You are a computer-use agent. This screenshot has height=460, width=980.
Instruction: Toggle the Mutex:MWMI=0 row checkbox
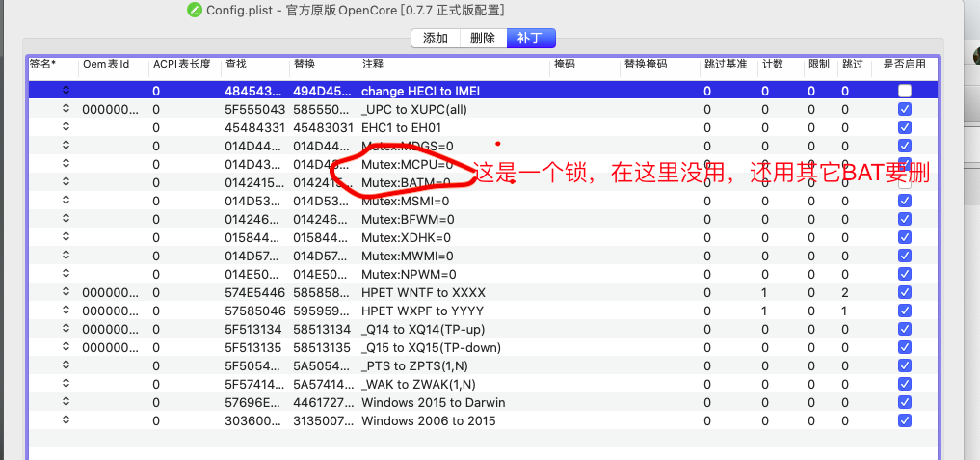coord(905,256)
